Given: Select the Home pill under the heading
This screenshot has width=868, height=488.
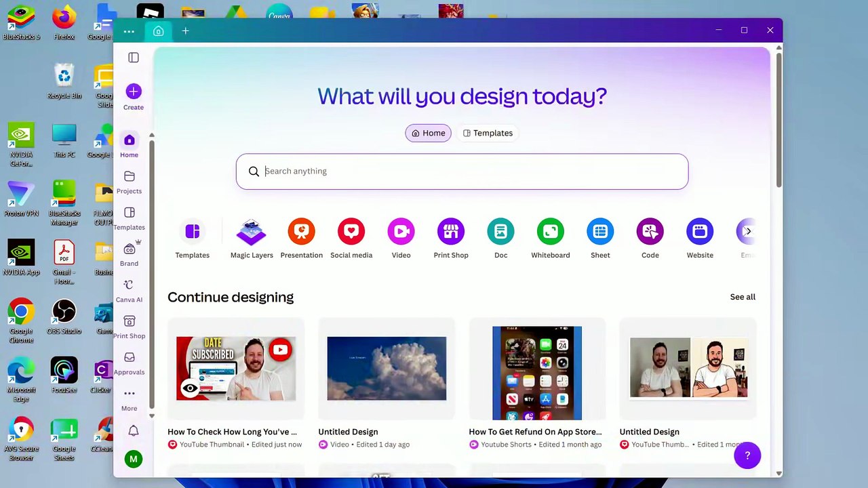Looking at the screenshot, I should tap(429, 133).
